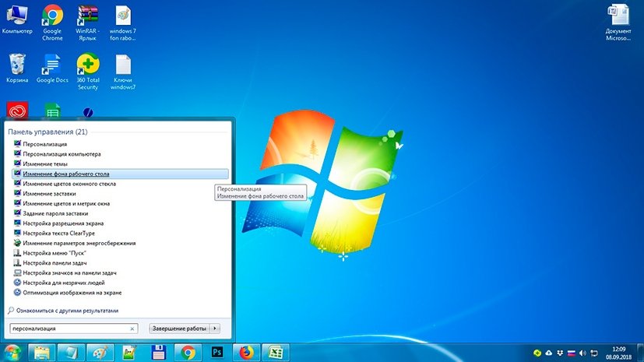Click the network tray icon
This screenshot has height=362, width=644.
tap(594, 353)
